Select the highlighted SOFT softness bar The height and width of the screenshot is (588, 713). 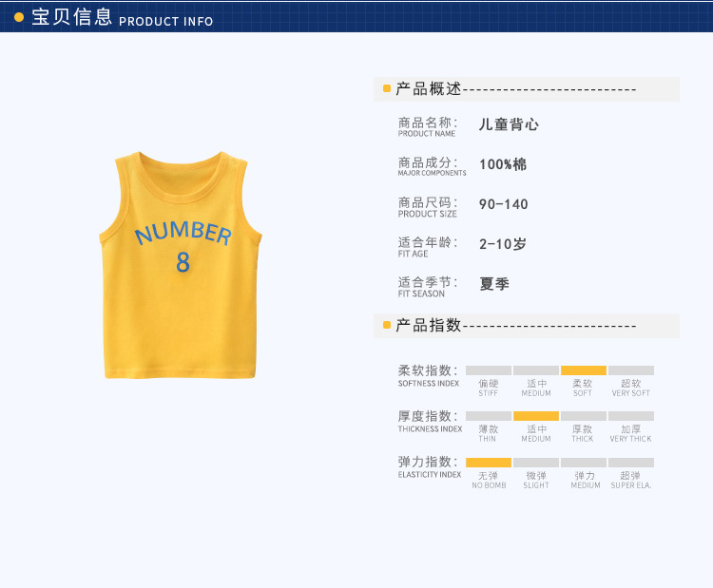click(584, 370)
